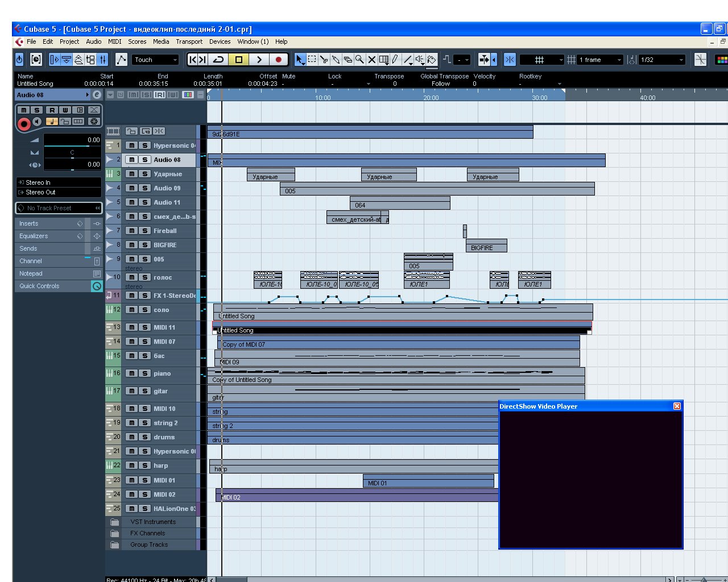The image size is (728, 582).
Task: Open the 1/32 quantize dropdown
Action: (x=662, y=60)
